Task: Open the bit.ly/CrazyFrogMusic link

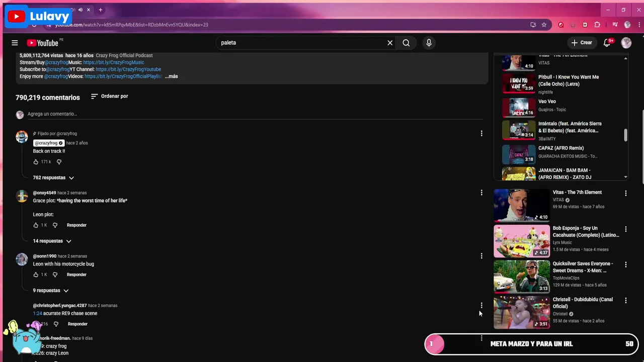Action: (x=114, y=62)
